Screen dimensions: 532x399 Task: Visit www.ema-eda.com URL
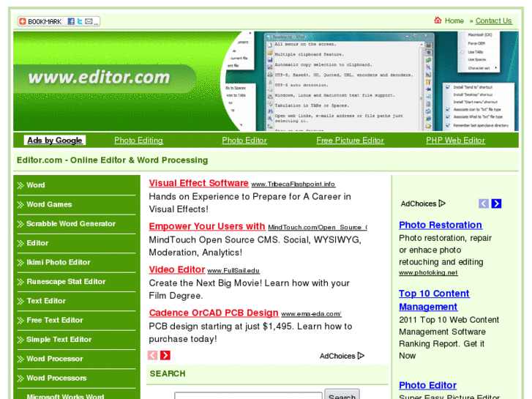(311, 314)
